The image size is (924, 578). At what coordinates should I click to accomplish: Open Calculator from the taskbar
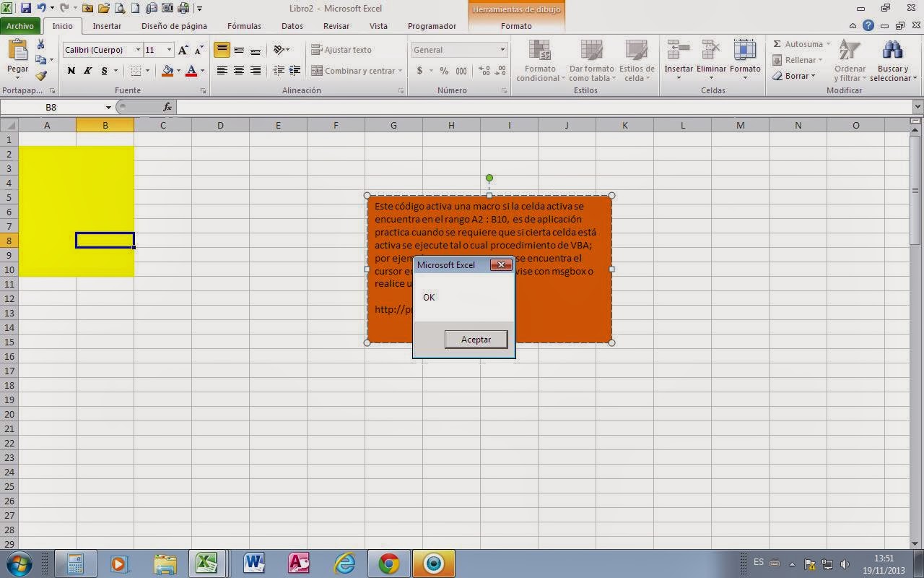click(x=75, y=564)
